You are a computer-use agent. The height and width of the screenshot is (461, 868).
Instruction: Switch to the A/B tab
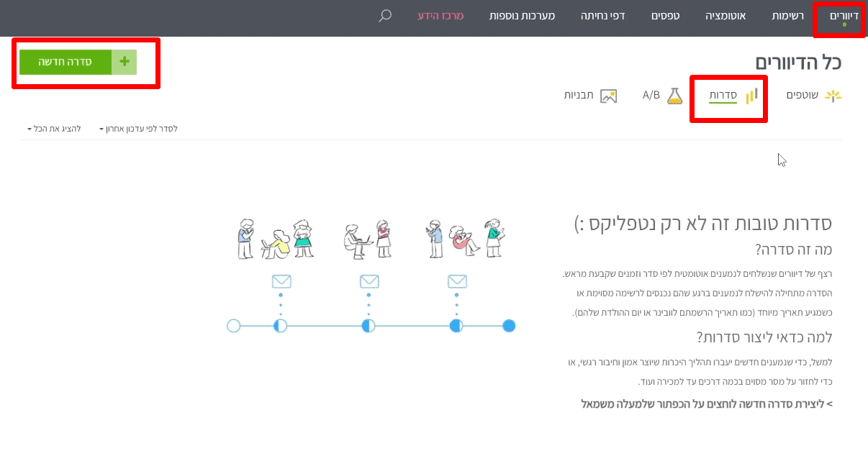pyautogui.click(x=651, y=95)
